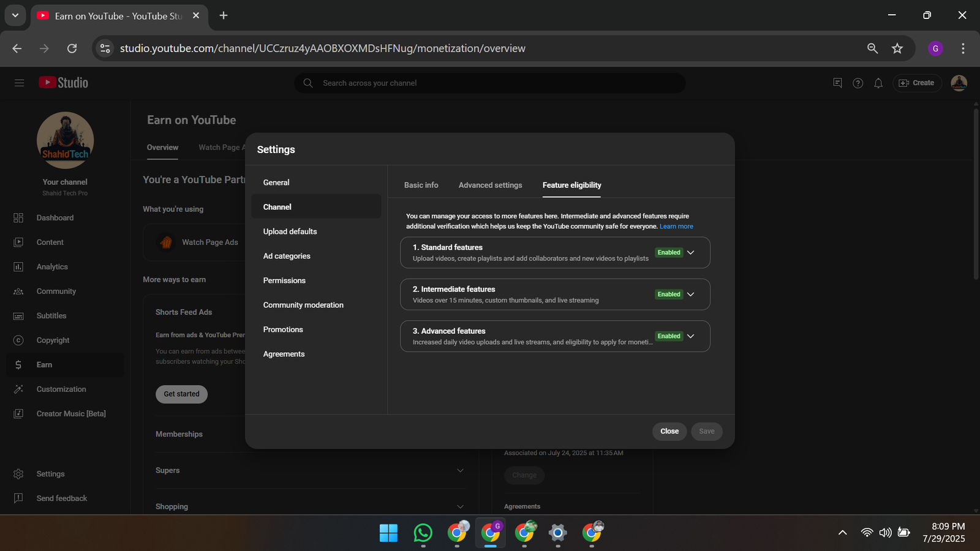Click the search magnifier icon in Studio
The height and width of the screenshot is (551, 980).
pyautogui.click(x=308, y=83)
